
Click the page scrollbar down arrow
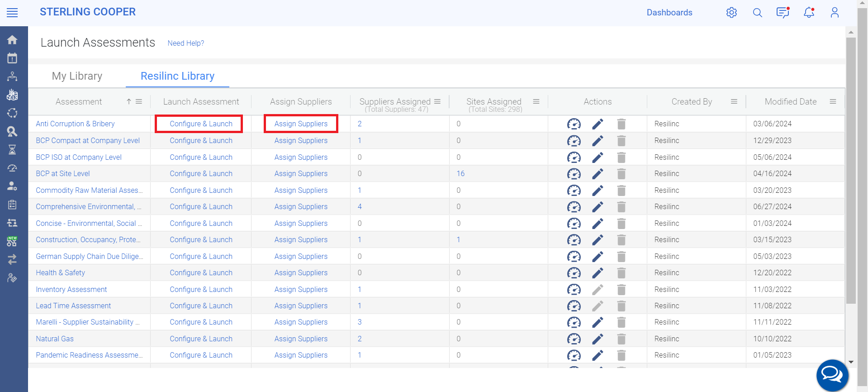point(851,362)
